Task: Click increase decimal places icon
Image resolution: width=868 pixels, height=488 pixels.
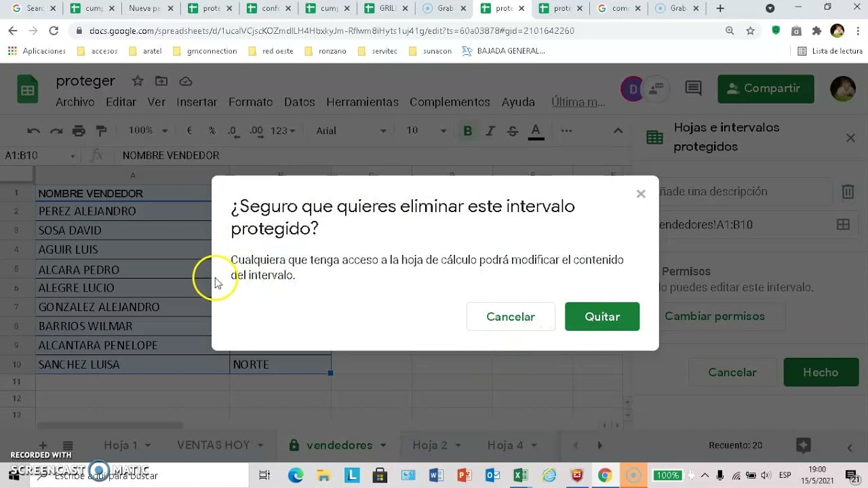Action: pyautogui.click(x=256, y=131)
